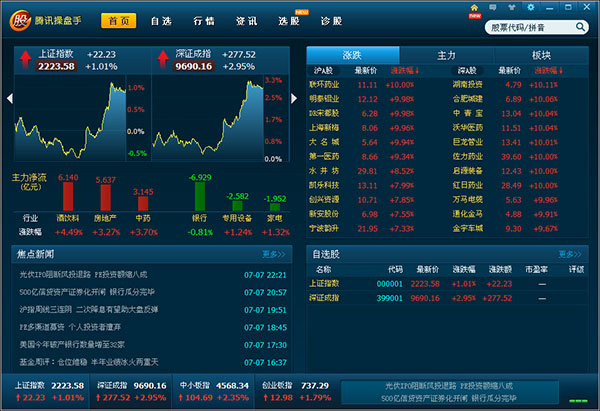Click the 银行 -6.929 green bar
600x411 pixels.
coord(200,196)
